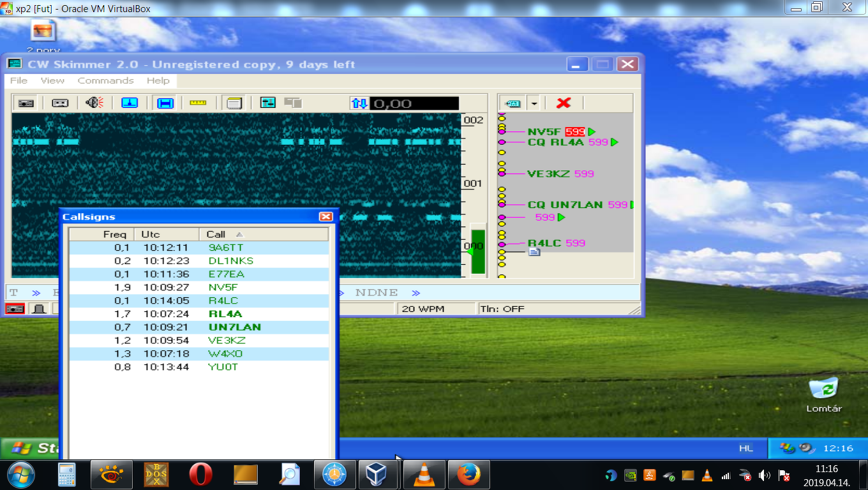868x490 pixels.
Task: Click the 20 WPM status bar field
Action: tap(437, 309)
